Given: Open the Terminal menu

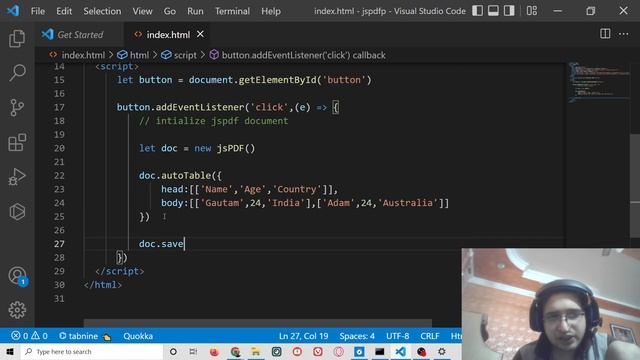Looking at the screenshot, I should pyautogui.click(x=232, y=11).
